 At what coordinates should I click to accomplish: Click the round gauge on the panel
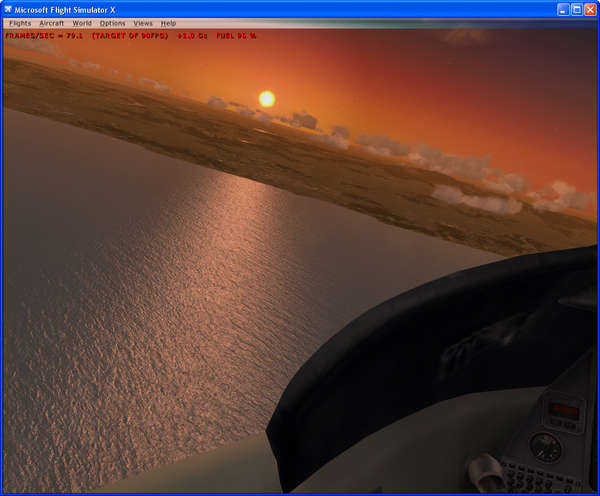pos(545,448)
